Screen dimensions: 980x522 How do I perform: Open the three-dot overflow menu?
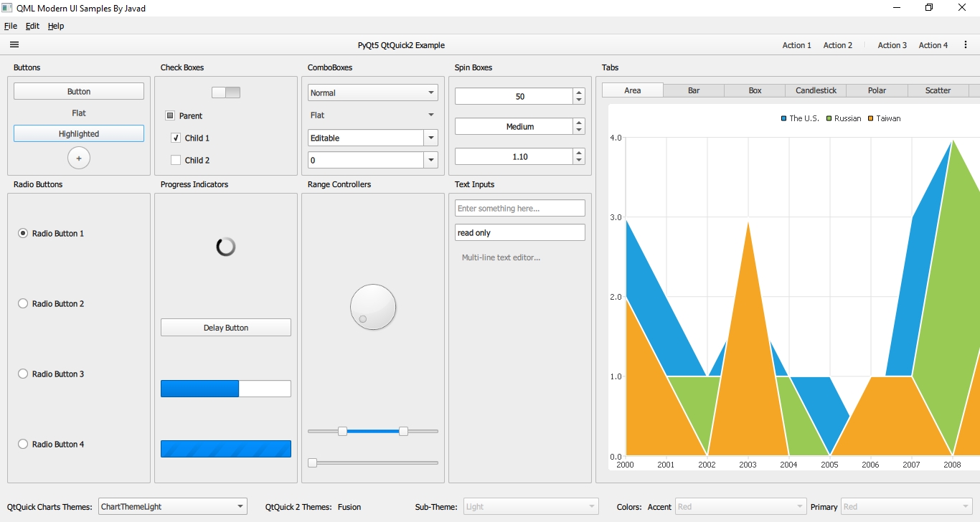(x=966, y=44)
